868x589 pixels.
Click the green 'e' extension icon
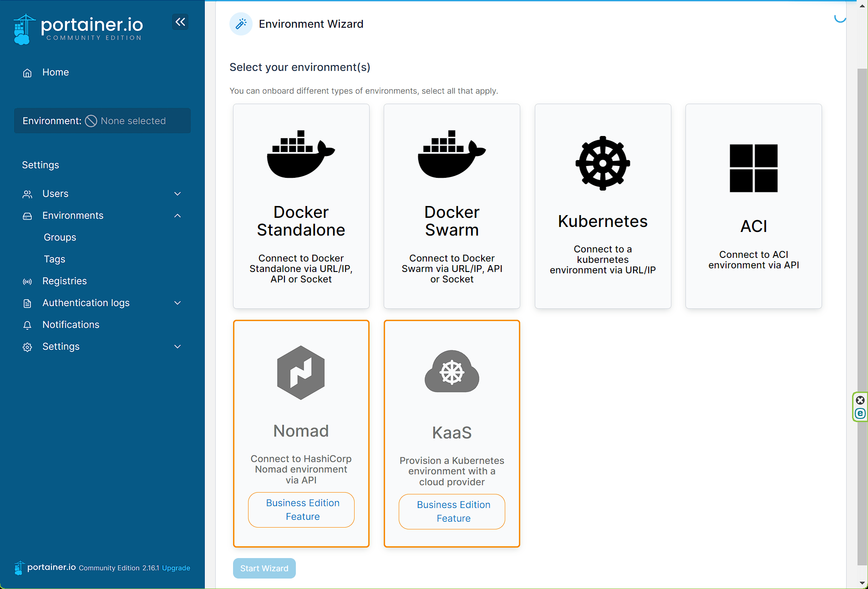point(860,413)
